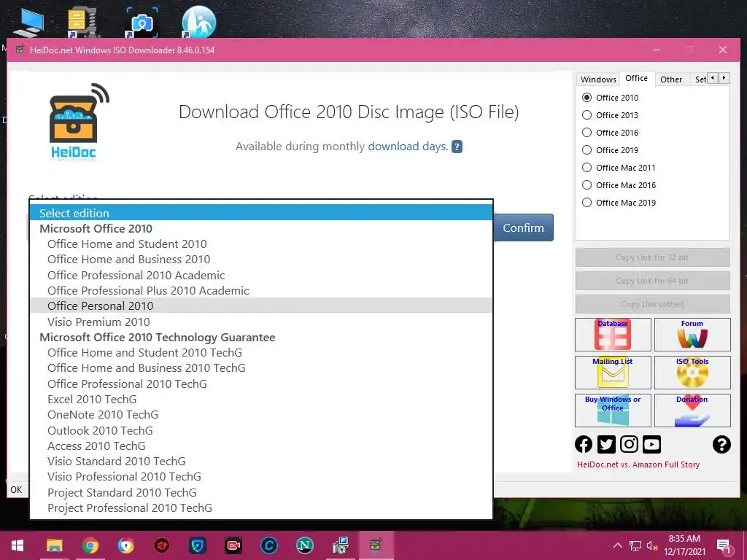Choose Access 2010 TechG entry

pyautogui.click(x=261, y=446)
